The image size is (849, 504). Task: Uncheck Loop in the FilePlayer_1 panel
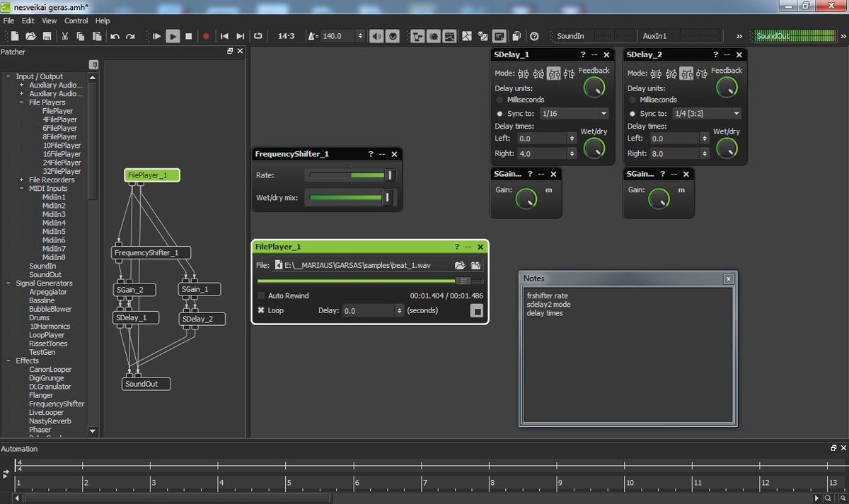coord(260,310)
